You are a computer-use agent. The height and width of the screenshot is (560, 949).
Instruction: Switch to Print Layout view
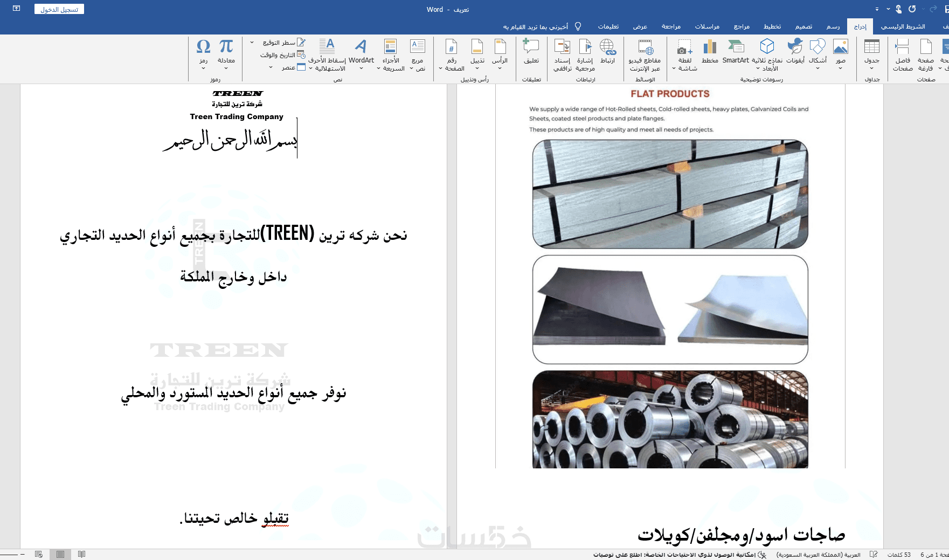point(60,555)
